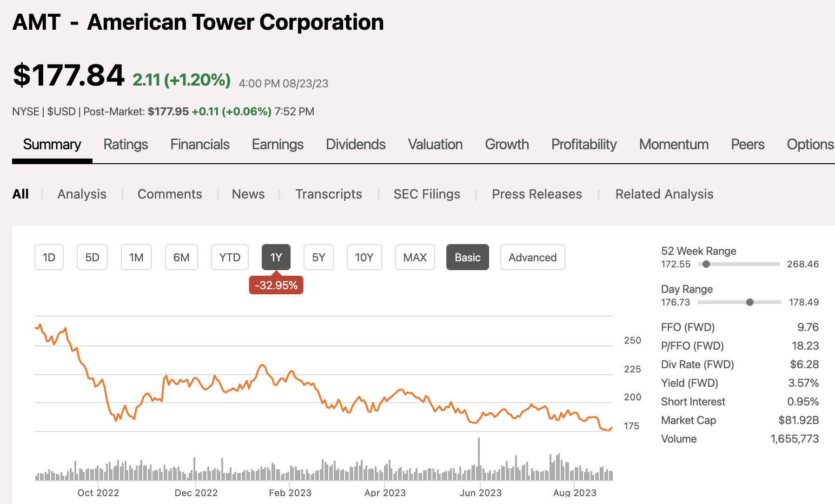The image size is (835, 504).
Task: Switch to the Ratings tab
Action: point(126,145)
